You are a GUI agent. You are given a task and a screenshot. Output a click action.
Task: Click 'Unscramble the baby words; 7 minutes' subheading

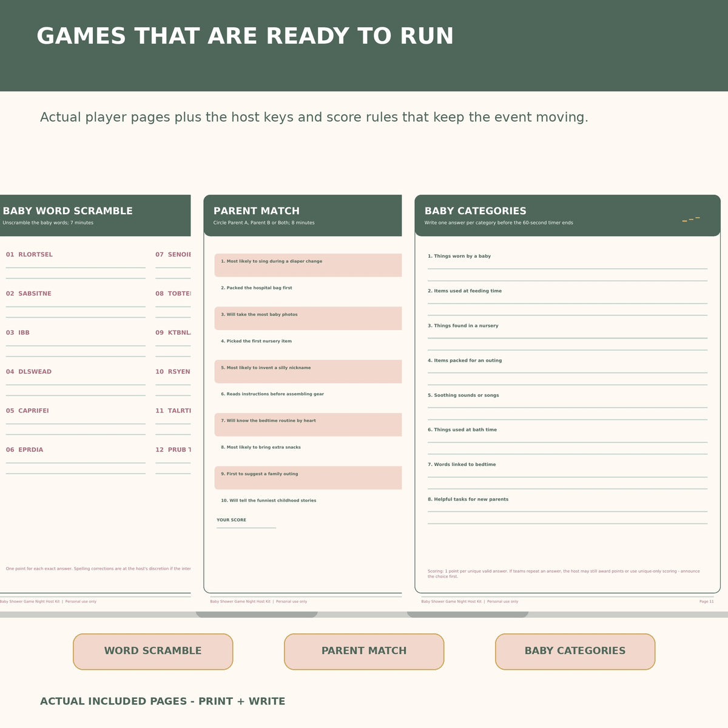click(48, 223)
